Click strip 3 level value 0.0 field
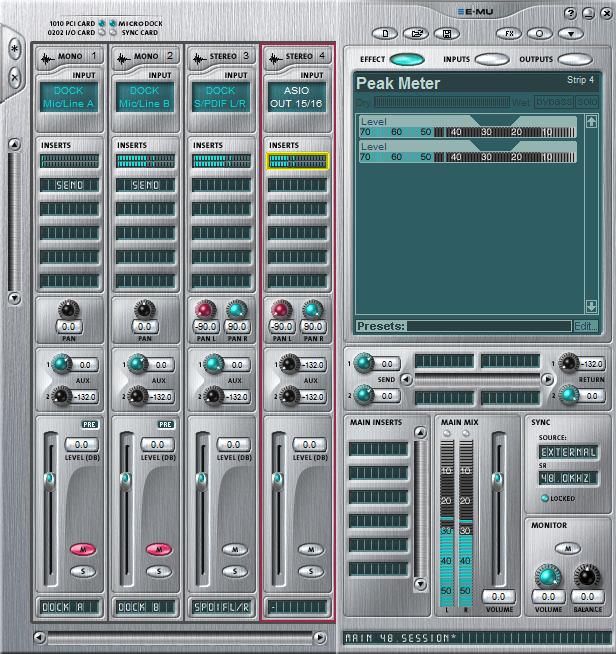Viewport: 616px width, 654px height. [234, 445]
